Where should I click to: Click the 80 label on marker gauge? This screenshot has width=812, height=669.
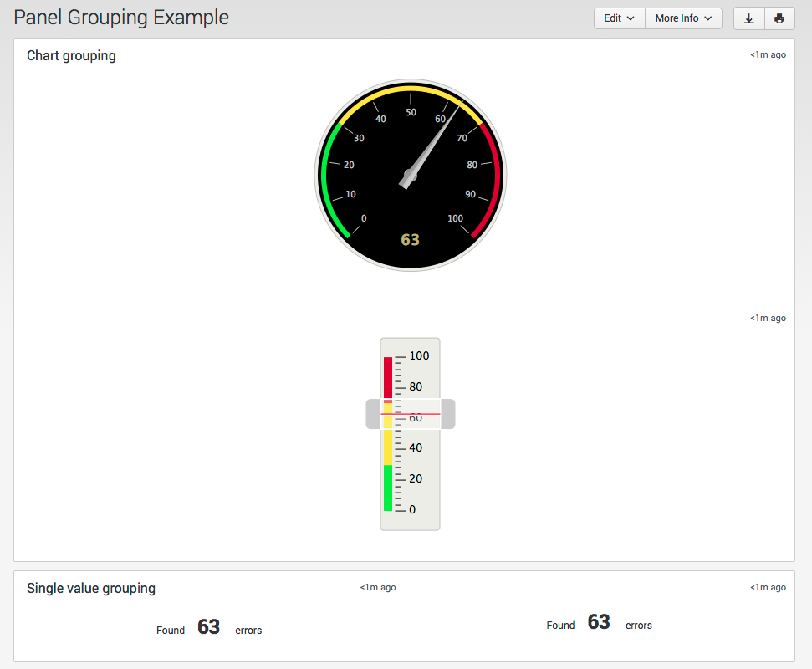[416, 386]
